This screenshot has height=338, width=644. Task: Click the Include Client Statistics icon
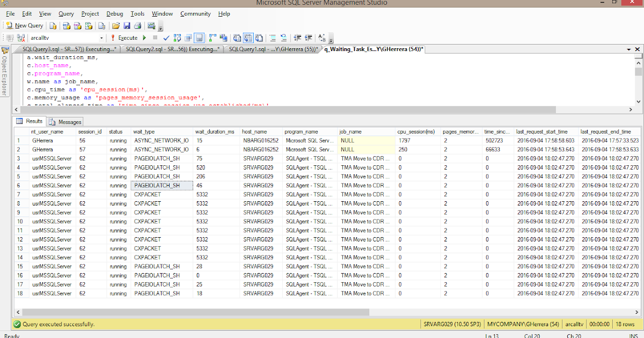click(x=222, y=38)
